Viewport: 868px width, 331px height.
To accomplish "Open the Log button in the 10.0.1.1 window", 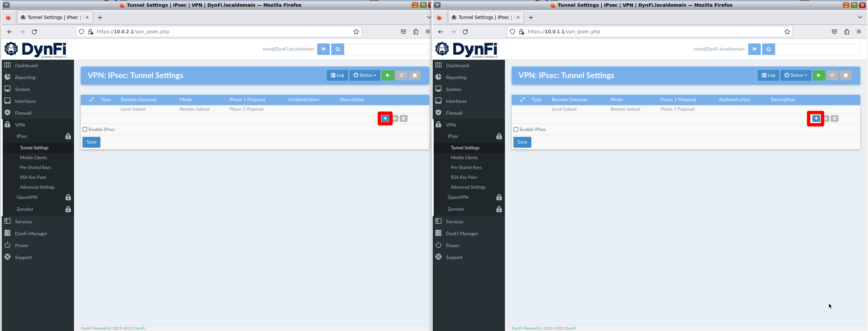I will click(x=768, y=75).
